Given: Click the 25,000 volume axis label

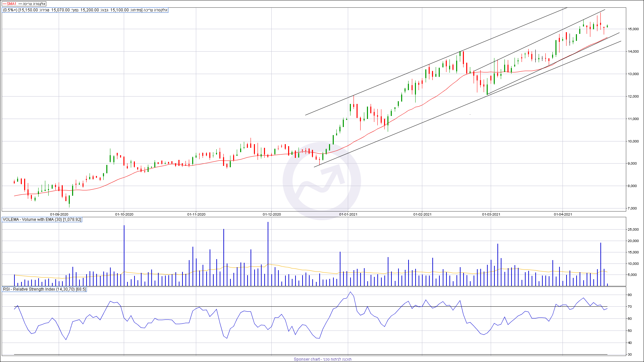Looking at the screenshot, I should click(x=633, y=230).
